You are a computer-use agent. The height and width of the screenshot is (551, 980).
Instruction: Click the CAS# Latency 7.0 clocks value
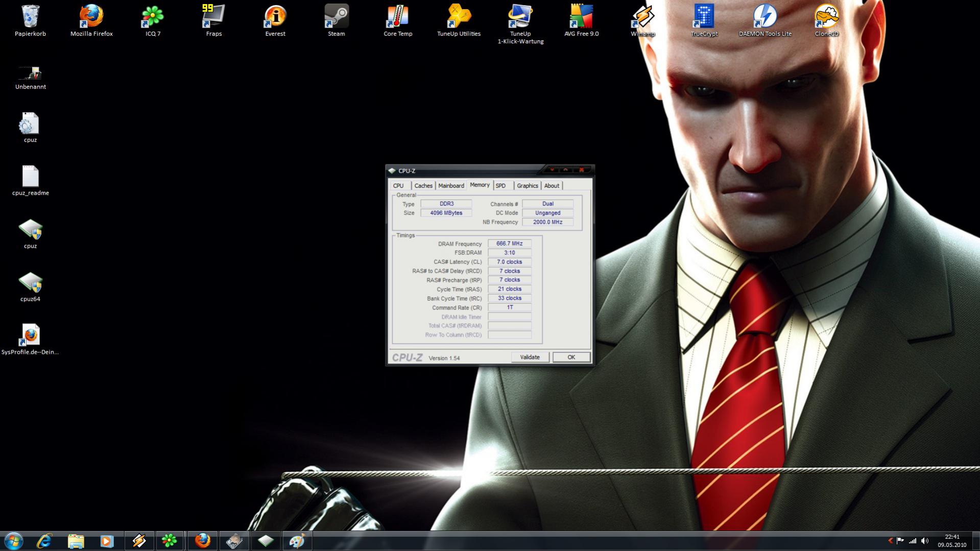(x=509, y=262)
